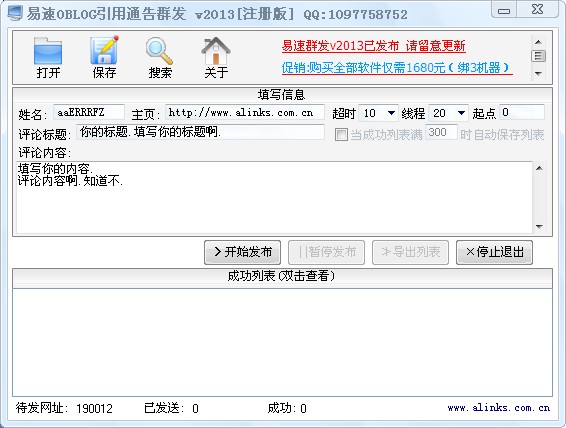Open the red 易速群发v2013已发布 link
Screen dimensions: 566x428
click(x=373, y=46)
